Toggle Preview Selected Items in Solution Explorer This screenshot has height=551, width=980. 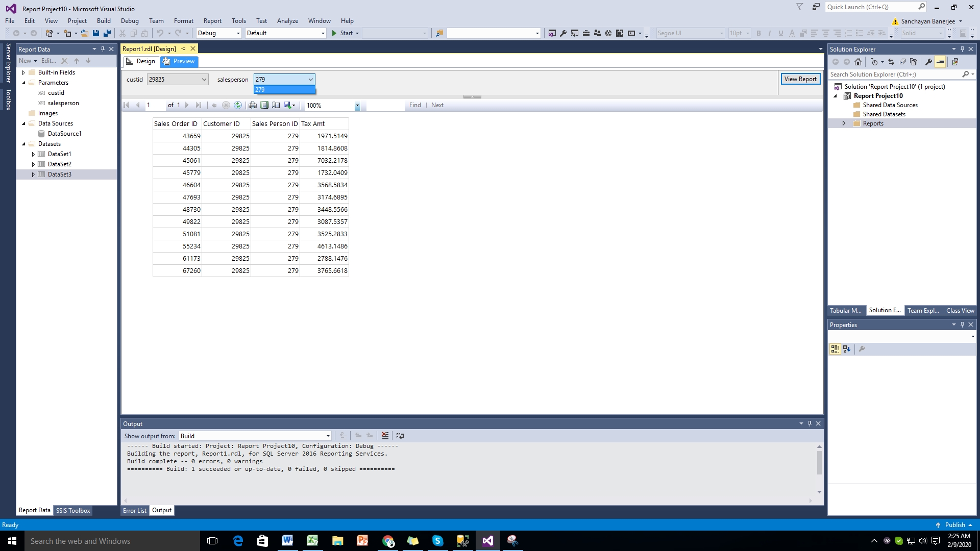940,62
